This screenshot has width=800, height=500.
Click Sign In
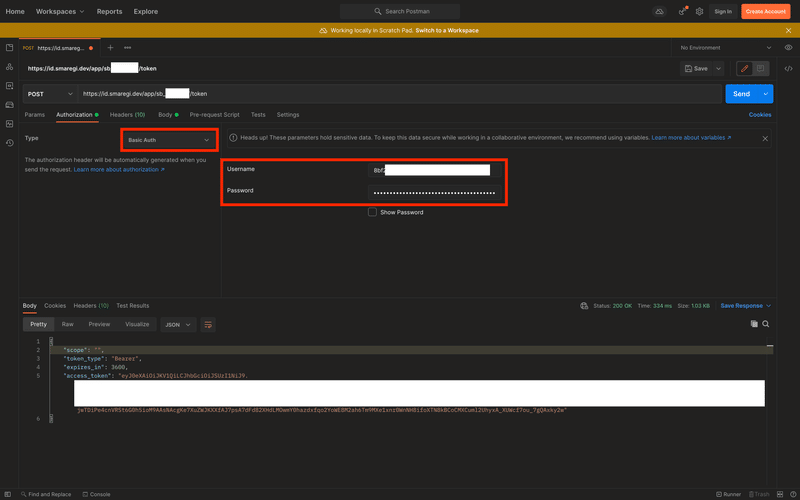(x=723, y=11)
